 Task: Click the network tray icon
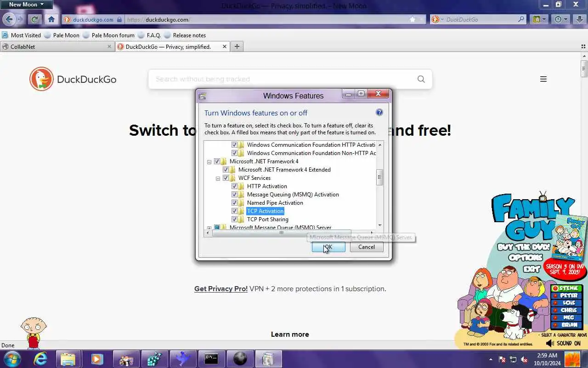tap(513, 359)
